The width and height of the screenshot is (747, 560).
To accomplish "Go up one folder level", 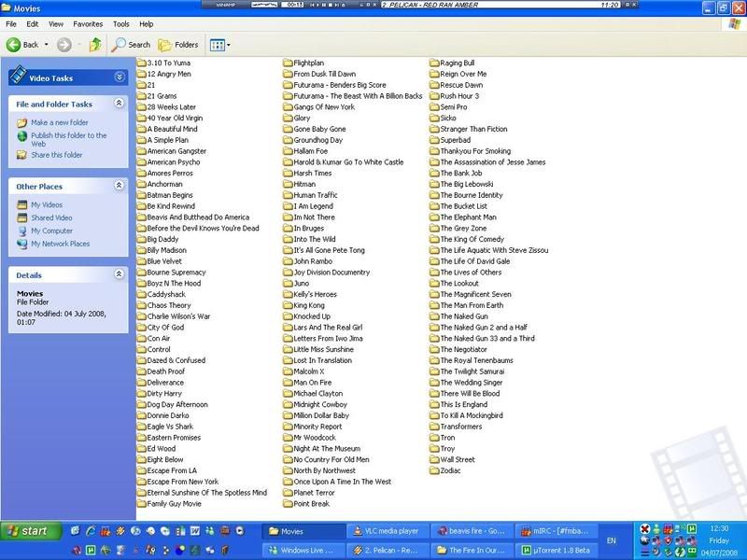I will click(x=95, y=45).
